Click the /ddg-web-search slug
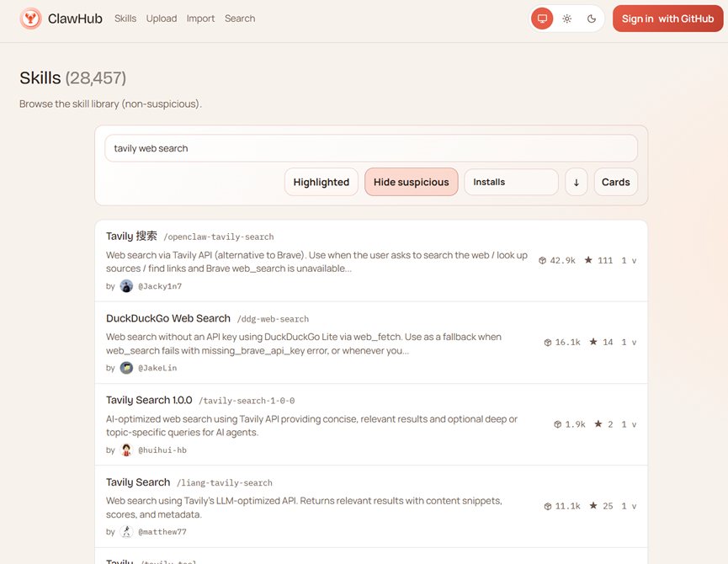The image size is (728, 564). click(x=273, y=319)
